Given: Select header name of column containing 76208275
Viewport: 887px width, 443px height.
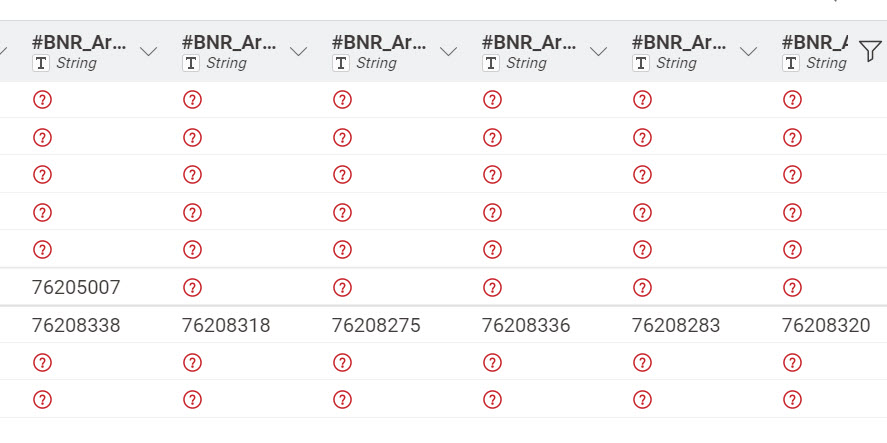Looking at the screenshot, I should point(379,42).
